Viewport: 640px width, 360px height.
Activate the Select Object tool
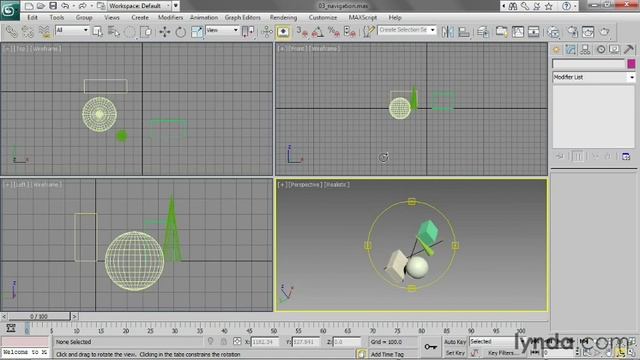[98, 31]
